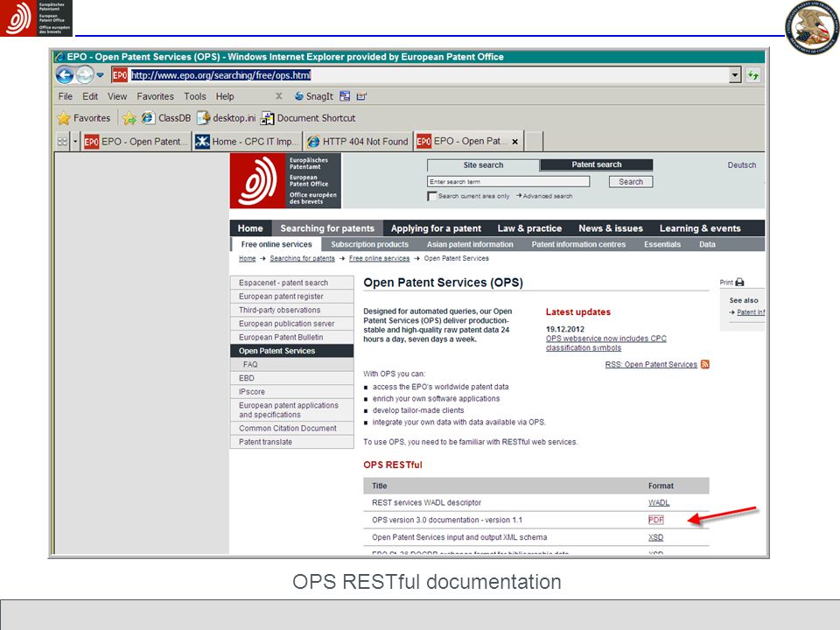Select the Patent search tab
Screen dimensions: 840x630
pyautogui.click(x=596, y=164)
